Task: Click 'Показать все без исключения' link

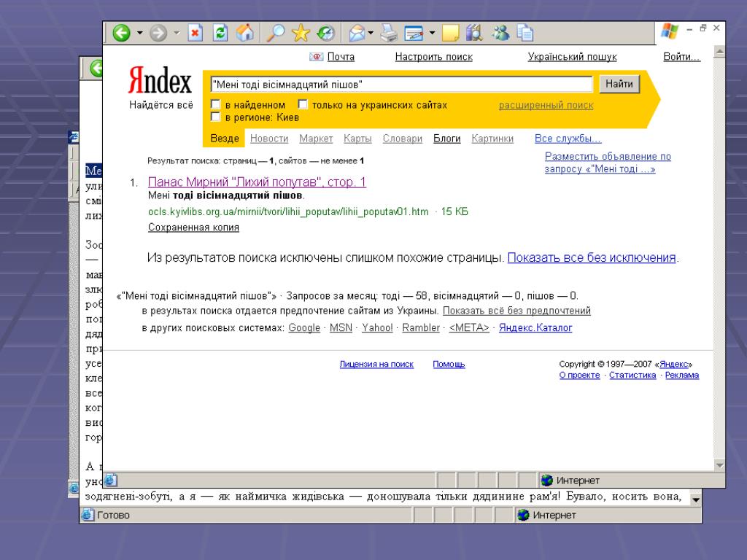Action: point(592,257)
